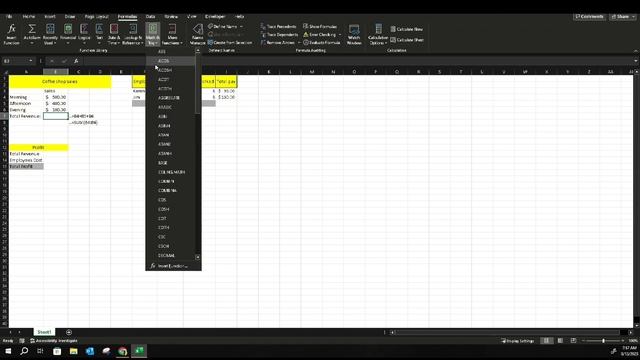Click Insert Function at list bottom
640x360 pixels.
click(173, 266)
